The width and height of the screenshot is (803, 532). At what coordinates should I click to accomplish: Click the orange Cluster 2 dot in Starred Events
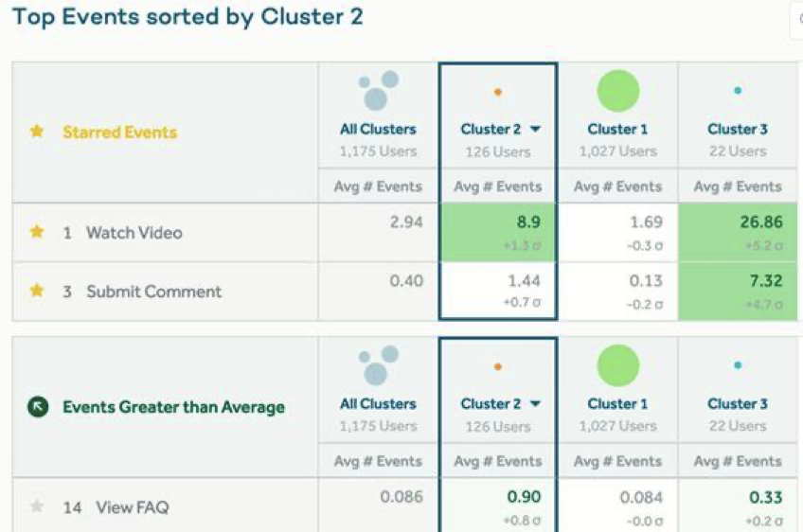[x=498, y=92]
